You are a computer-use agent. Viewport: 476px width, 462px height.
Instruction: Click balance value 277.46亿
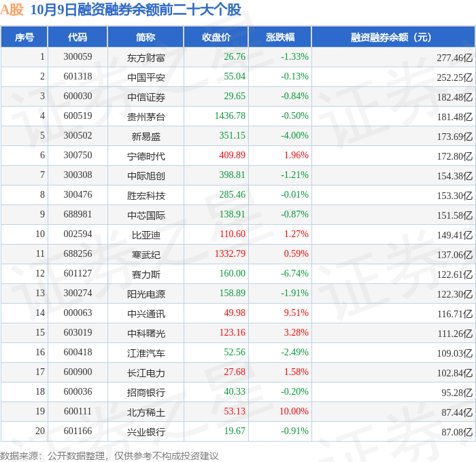pos(454,58)
